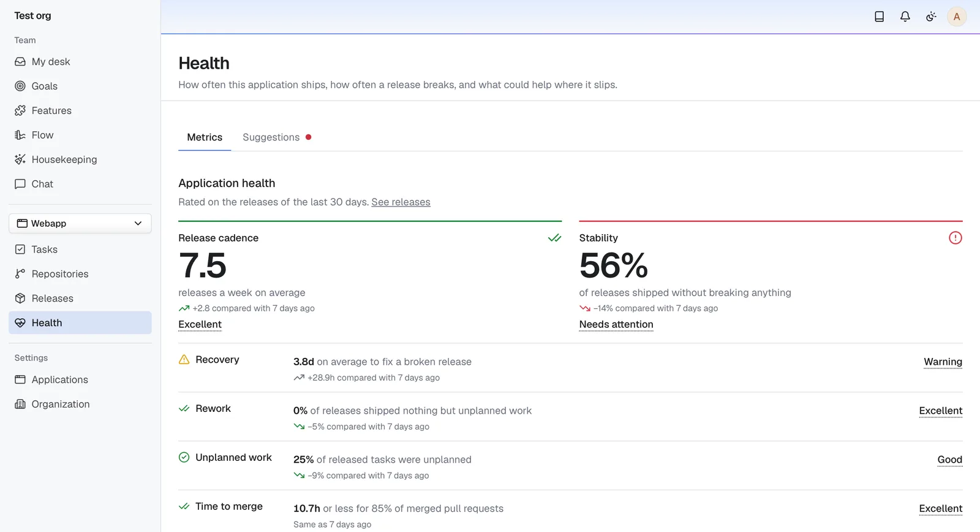980x532 pixels.
Task: Click the Features puzzle icon
Action: click(x=20, y=111)
